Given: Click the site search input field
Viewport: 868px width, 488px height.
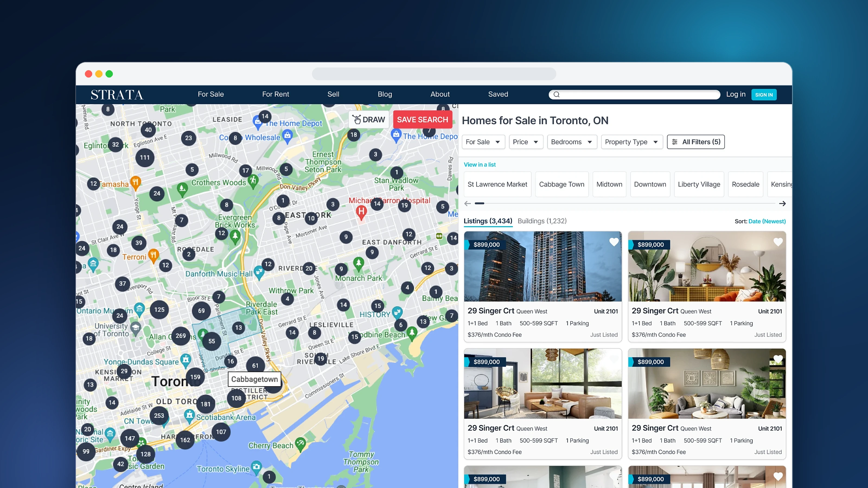Looking at the screenshot, I should [634, 95].
